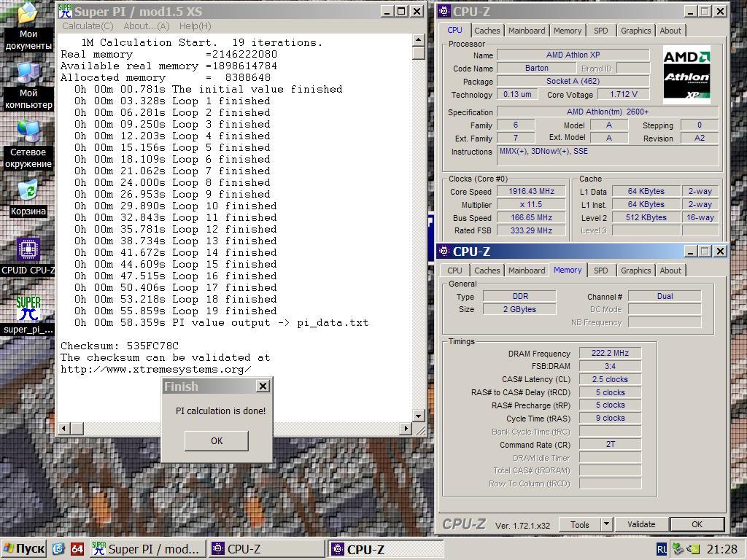Click Super PI horizontal scrollbar right arrow
Viewport: 747px width, 560px height.
click(406, 428)
